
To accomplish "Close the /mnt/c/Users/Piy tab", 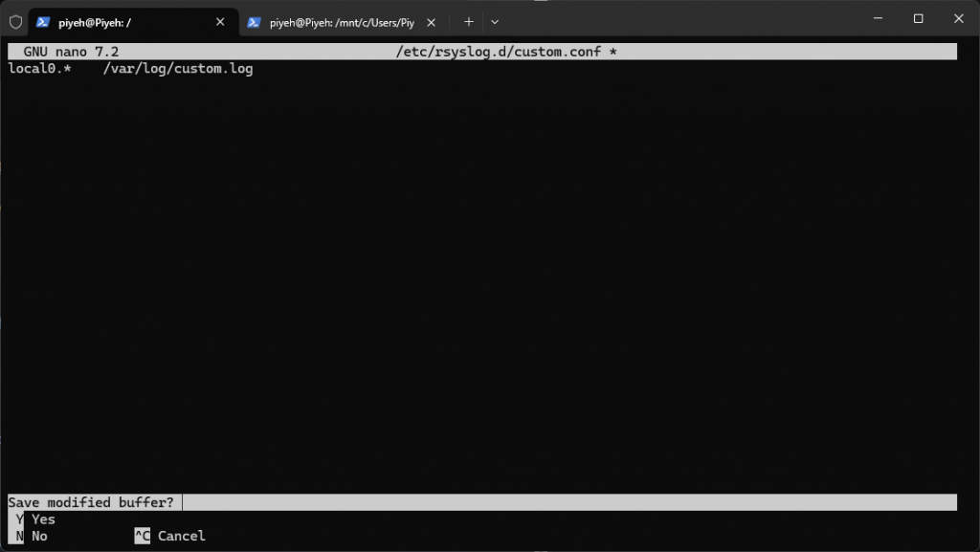I will 432,22.
